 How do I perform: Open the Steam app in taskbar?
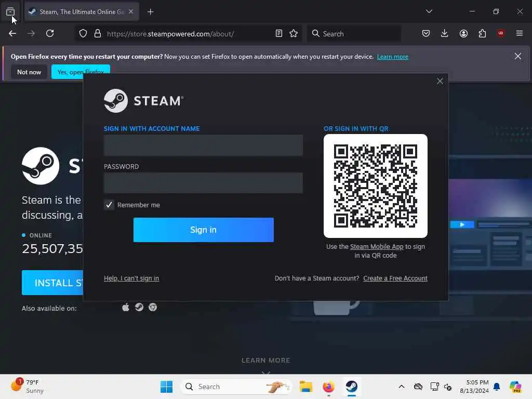[352, 387]
